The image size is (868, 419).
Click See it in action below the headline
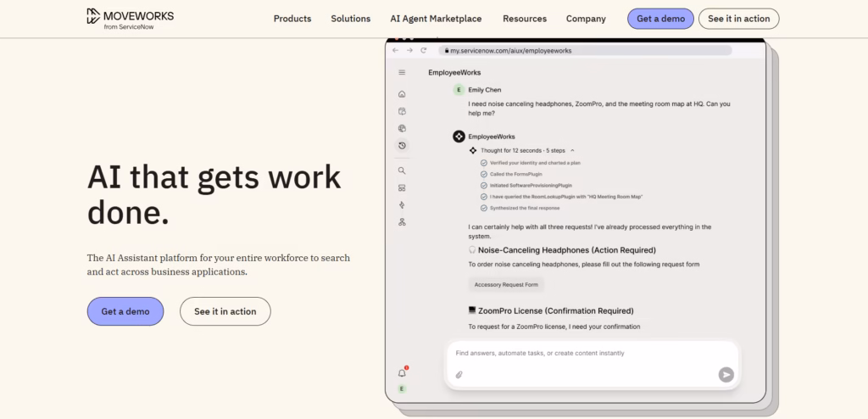pos(225,311)
